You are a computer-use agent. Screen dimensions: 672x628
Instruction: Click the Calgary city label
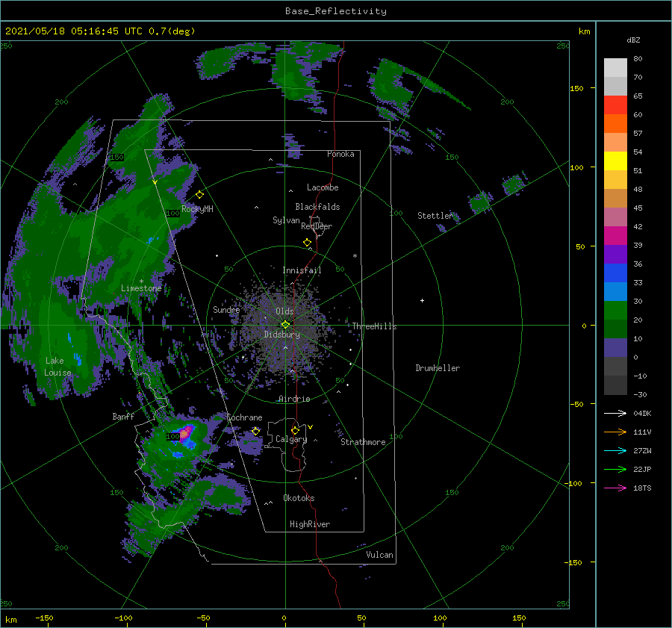tap(291, 439)
